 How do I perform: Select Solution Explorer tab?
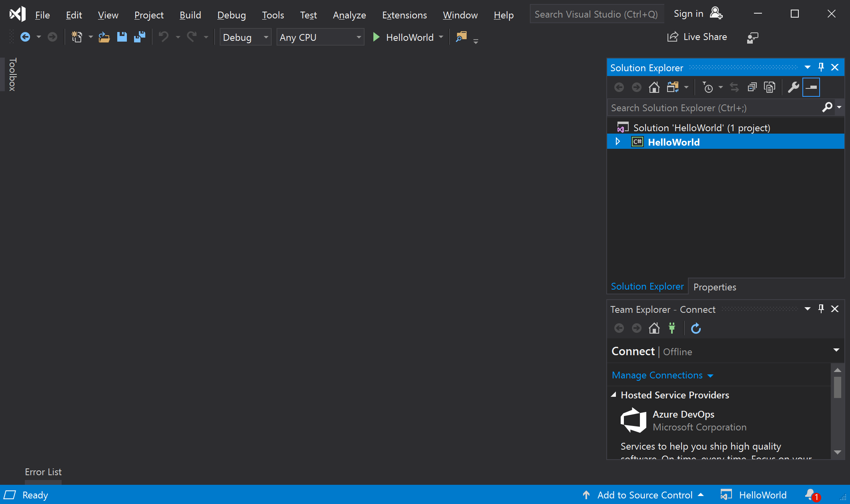coord(647,286)
